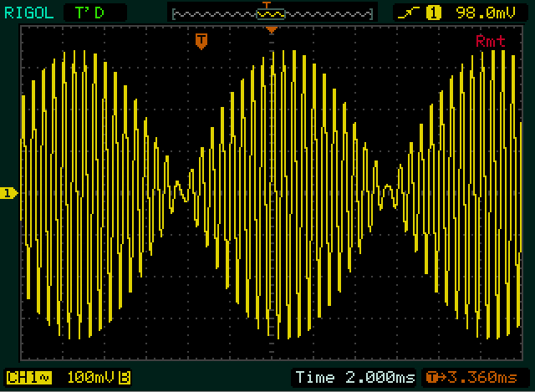Image resolution: width=535 pixels, height=392 pixels.
Task: Select the yellow channel 1 trigger source badge
Action: coord(434,13)
